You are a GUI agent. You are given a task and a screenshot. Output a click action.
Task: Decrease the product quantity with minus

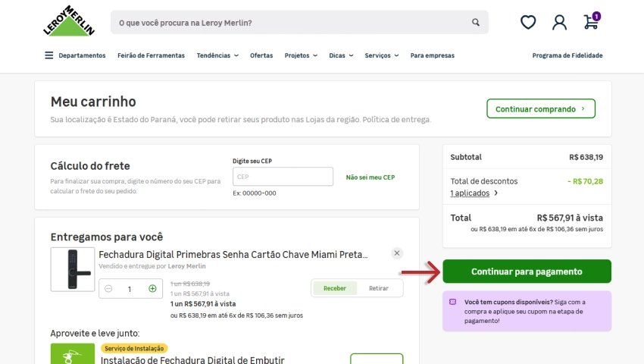(x=108, y=289)
